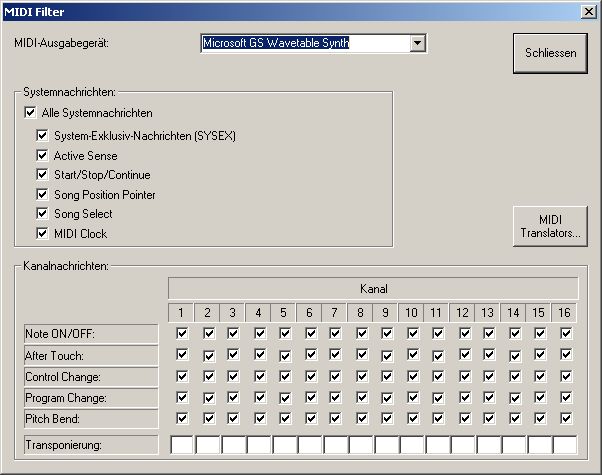Uncheck Note ON/OFF for channel 1

pos(182,333)
